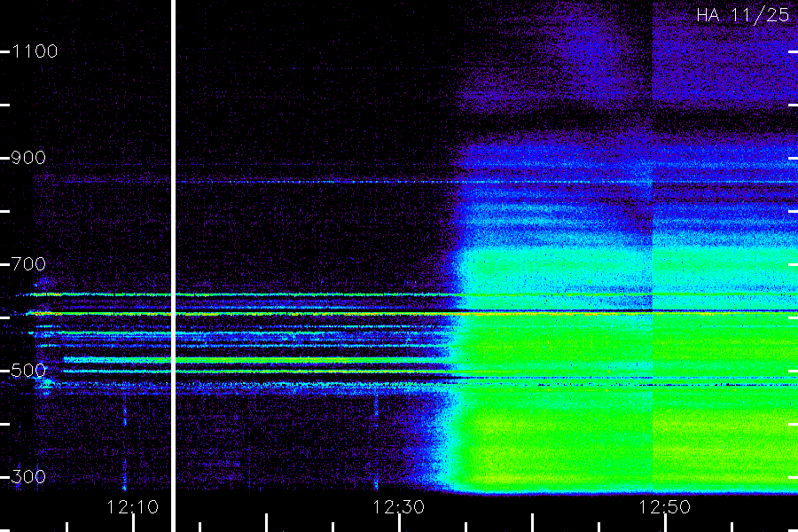Click the 900 frequency axis label

click(28, 158)
